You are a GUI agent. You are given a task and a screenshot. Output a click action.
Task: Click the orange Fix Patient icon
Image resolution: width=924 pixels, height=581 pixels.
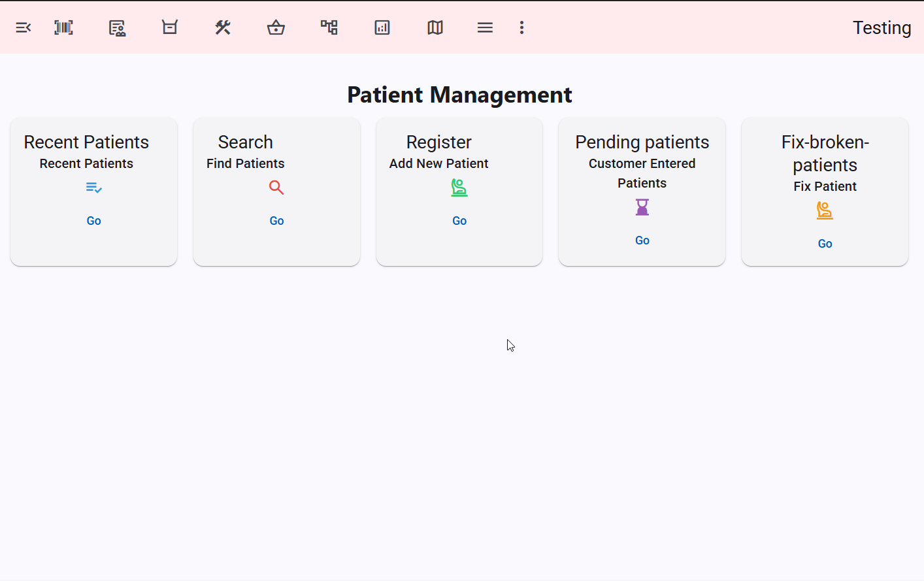(825, 210)
